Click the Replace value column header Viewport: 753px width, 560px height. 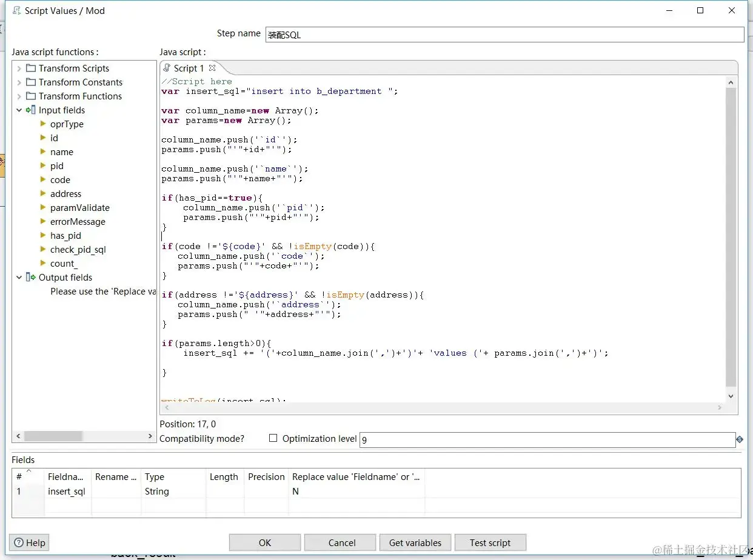coord(356,477)
